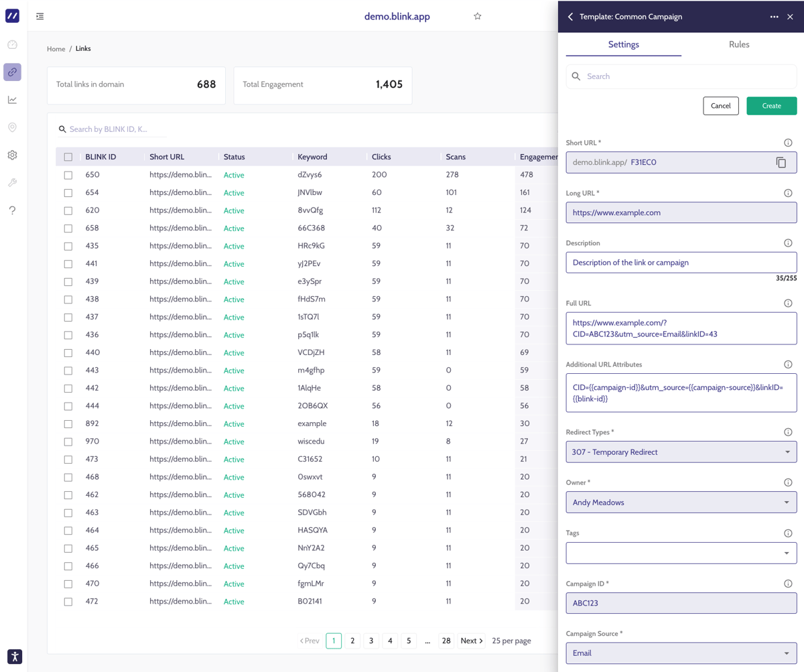Viewport: 804px width, 672px height.
Task: Toggle the select-all checkbox in table header
Action: point(68,157)
